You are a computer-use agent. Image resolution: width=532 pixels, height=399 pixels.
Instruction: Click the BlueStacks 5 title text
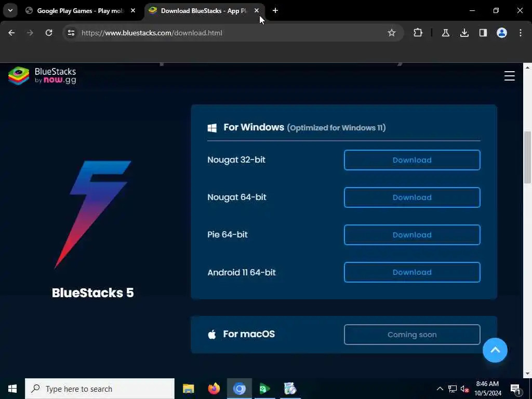pyautogui.click(x=92, y=293)
